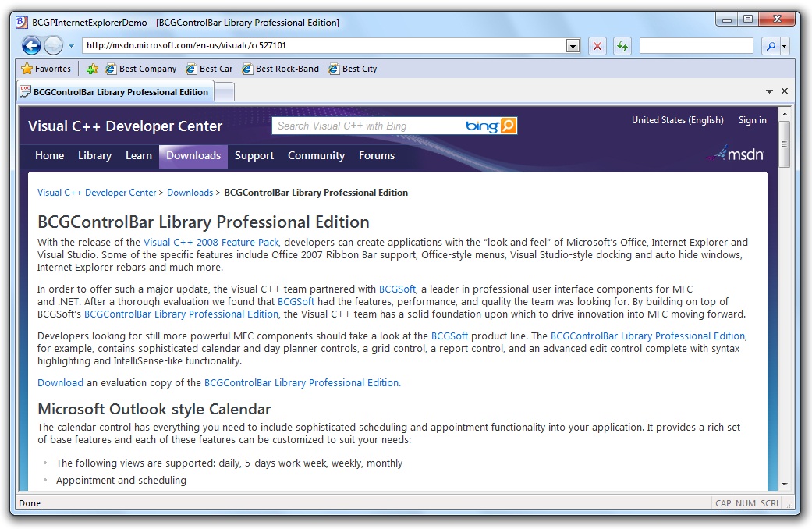
Task: Open the recent pages history dropdown arrow
Action: click(71, 46)
